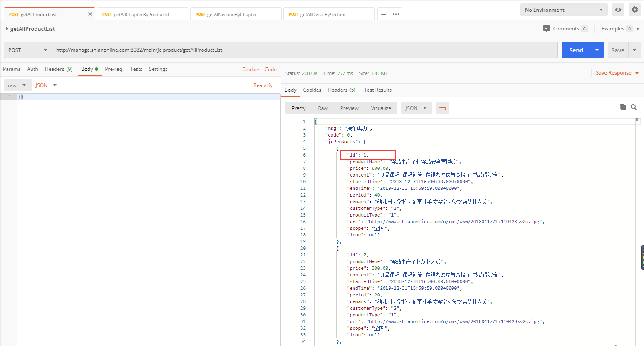Viewport: 644px width, 346px height.
Task: Open the POST method dropdown
Action: [28, 50]
